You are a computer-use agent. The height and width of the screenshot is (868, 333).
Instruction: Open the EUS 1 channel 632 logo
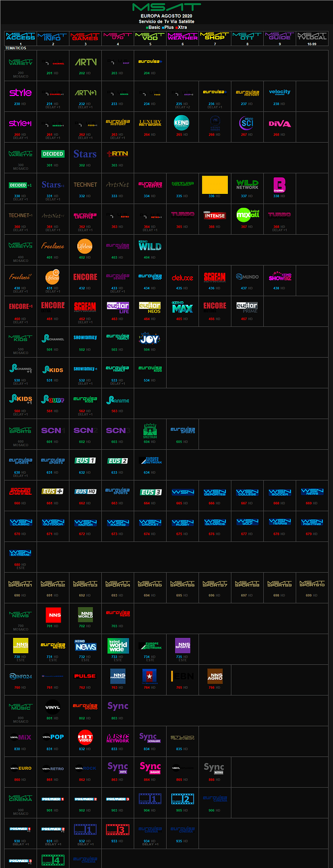point(85,461)
